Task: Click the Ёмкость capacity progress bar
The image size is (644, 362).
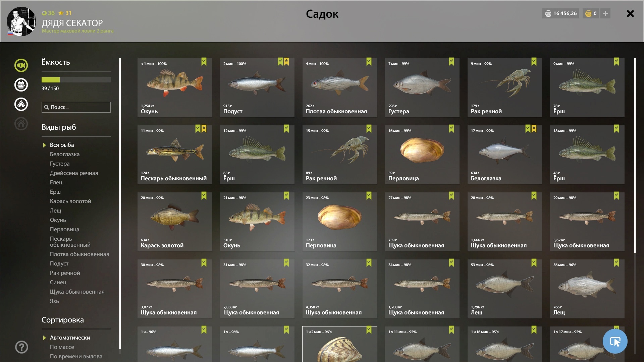Action: [76, 80]
